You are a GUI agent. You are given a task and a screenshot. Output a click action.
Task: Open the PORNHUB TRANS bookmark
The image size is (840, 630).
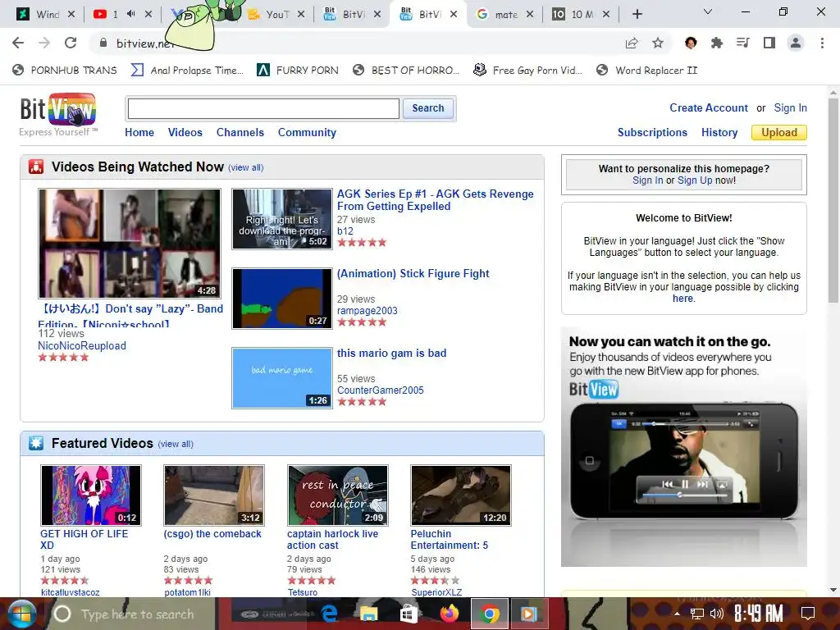(65, 71)
